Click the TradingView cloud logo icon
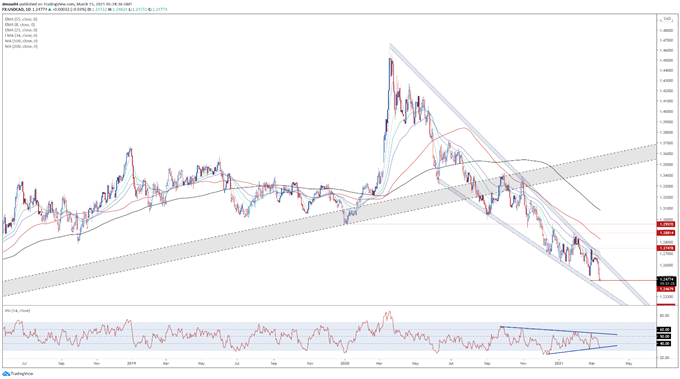This screenshot has width=680, height=379. click(x=6, y=373)
